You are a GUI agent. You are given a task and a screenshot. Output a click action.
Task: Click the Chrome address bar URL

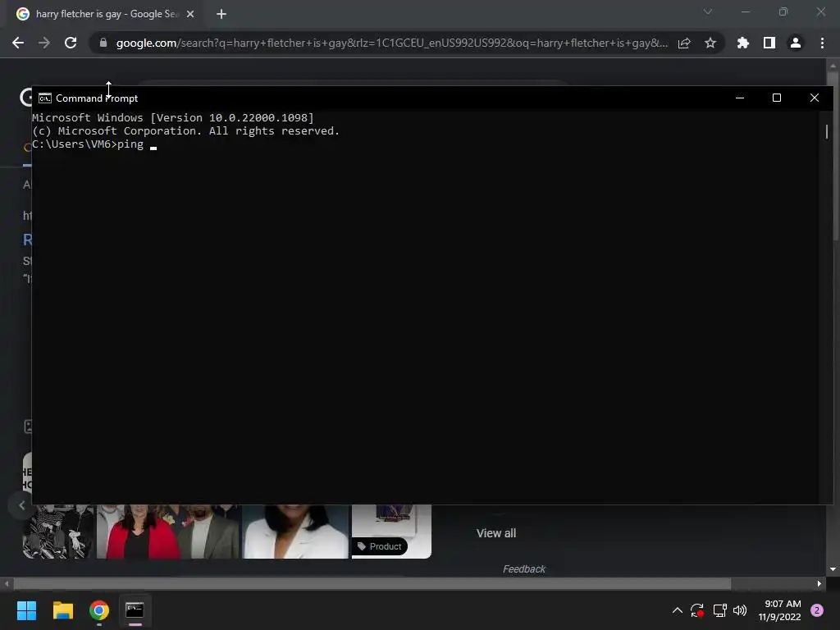click(x=391, y=43)
